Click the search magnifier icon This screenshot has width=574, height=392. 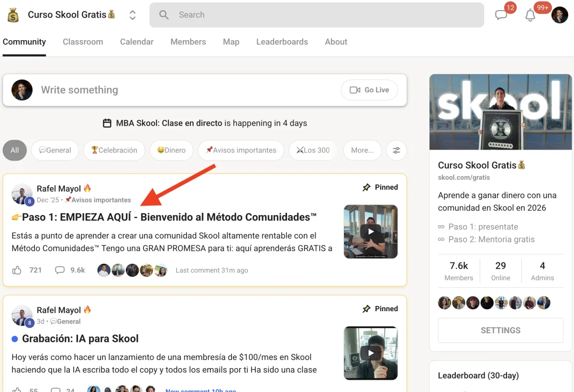pos(164,15)
